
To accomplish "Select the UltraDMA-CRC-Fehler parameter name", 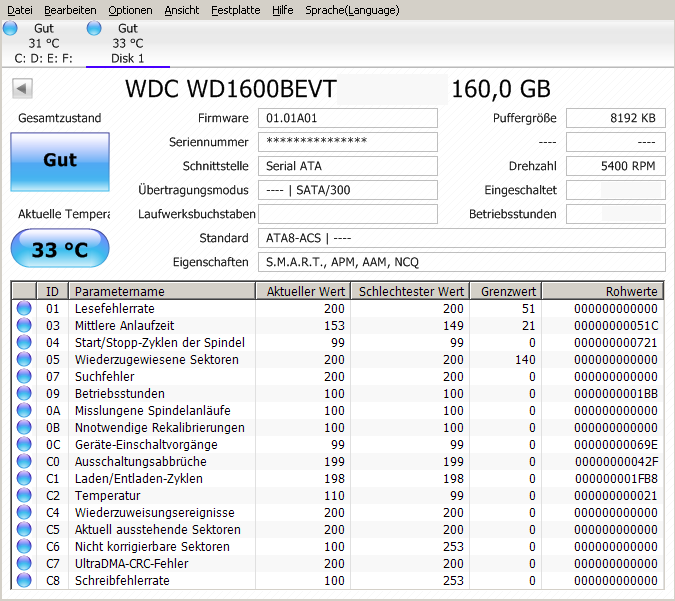I will (x=132, y=564).
